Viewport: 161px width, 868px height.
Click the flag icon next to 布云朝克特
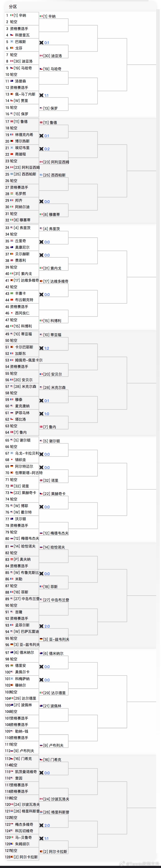click(x=12, y=300)
